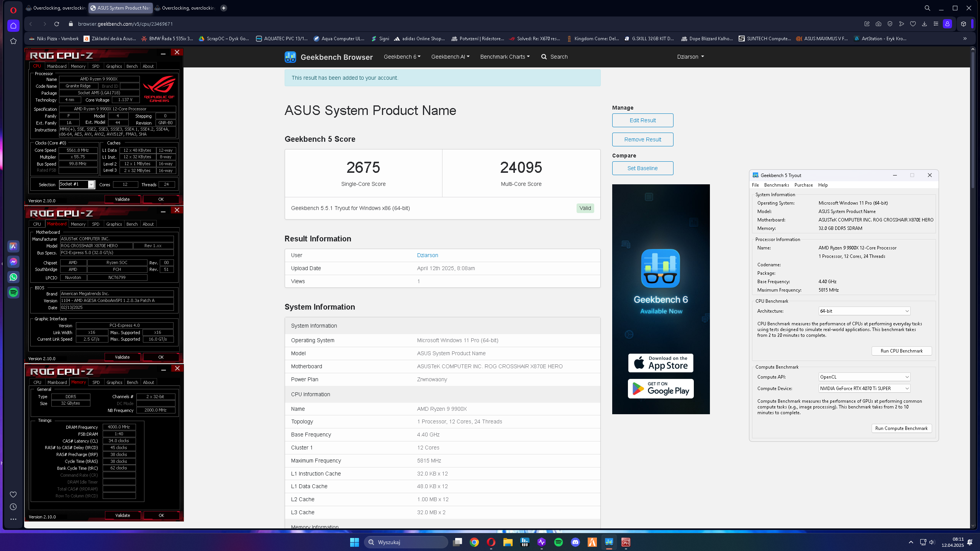The image size is (980, 551).
Task: Open sidebar bookmarks star icon
Action: pyautogui.click(x=13, y=41)
